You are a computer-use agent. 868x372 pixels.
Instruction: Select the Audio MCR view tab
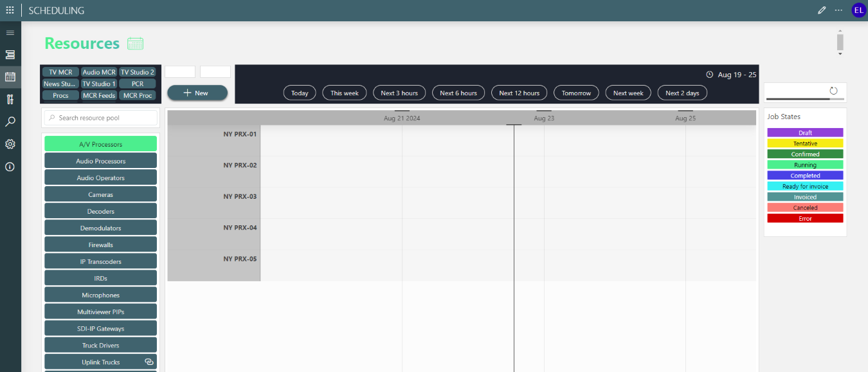point(99,72)
